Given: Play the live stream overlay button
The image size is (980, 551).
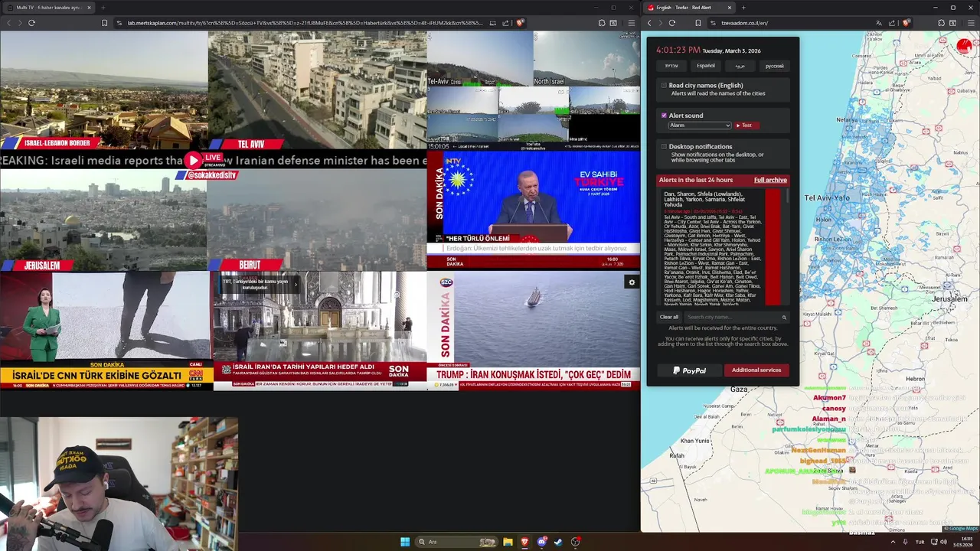Looking at the screenshot, I should pos(193,160).
